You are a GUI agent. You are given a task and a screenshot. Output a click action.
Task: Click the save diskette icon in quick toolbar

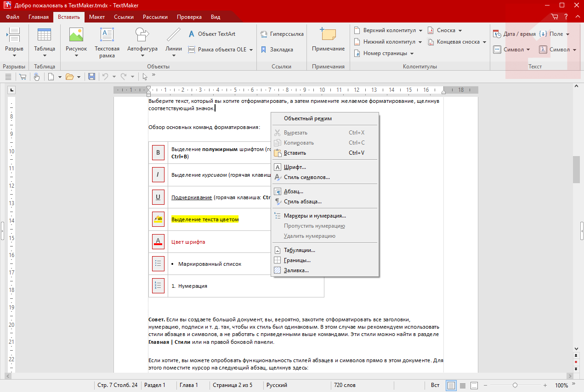pos(91,77)
